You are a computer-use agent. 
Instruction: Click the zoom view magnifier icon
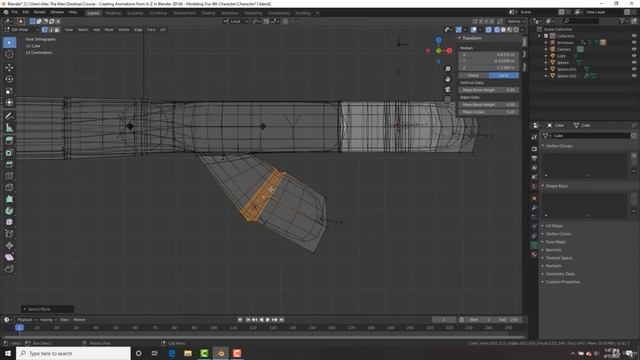tap(448, 69)
